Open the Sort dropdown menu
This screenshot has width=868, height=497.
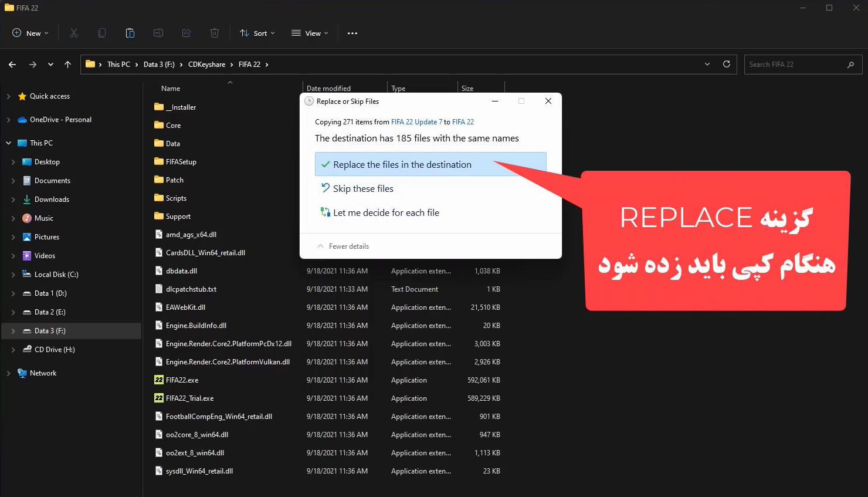[257, 33]
